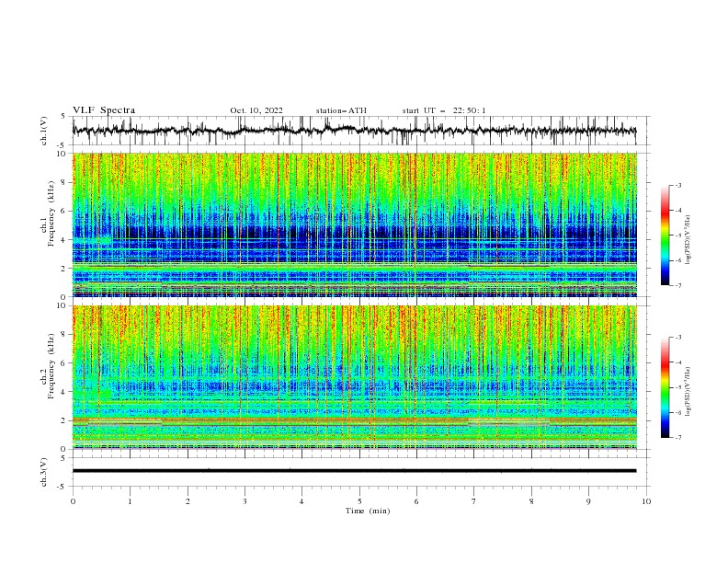This screenshot has height=563, width=728.
Task: Click the ch.2 "Frequency (kHz)" axis label
Action: point(51,366)
